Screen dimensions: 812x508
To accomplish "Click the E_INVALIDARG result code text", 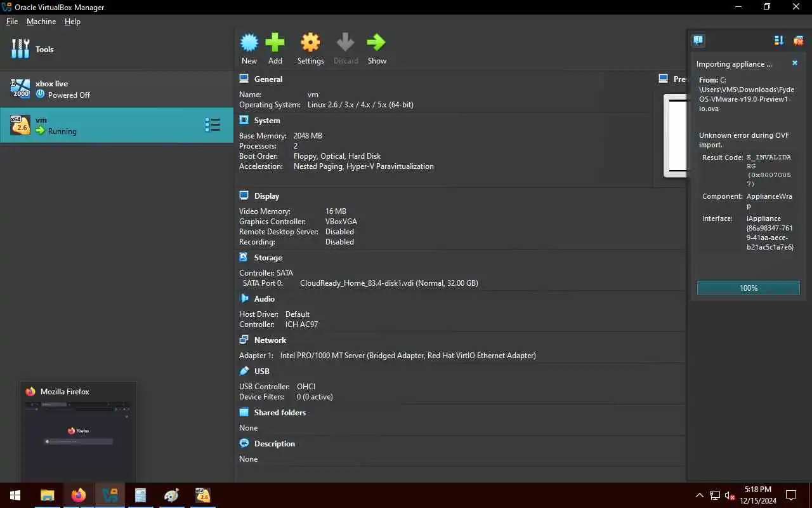I will pos(769,161).
